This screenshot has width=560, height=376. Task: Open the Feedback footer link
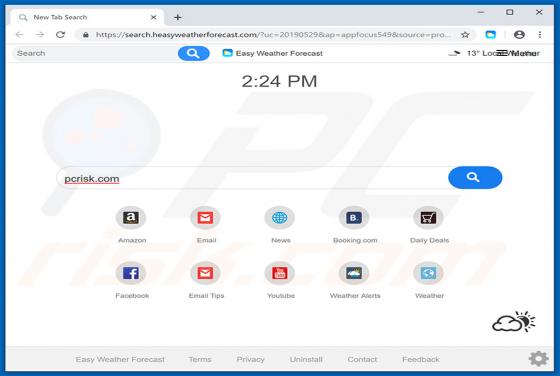click(421, 360)
